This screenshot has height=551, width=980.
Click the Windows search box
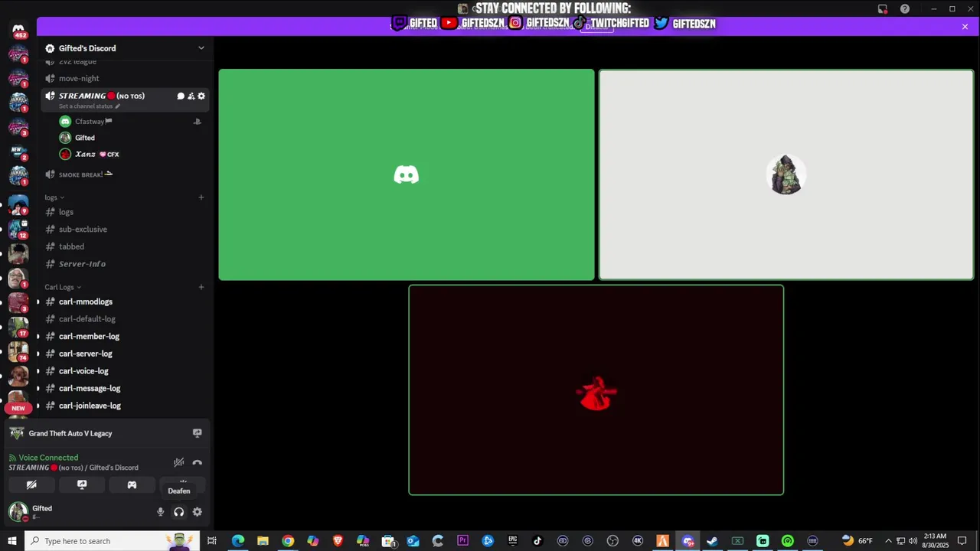click(112, 541)
